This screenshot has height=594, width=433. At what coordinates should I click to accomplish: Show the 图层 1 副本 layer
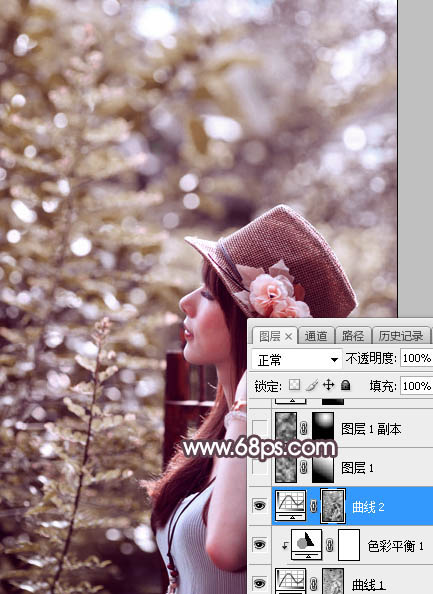click(259, 428)
